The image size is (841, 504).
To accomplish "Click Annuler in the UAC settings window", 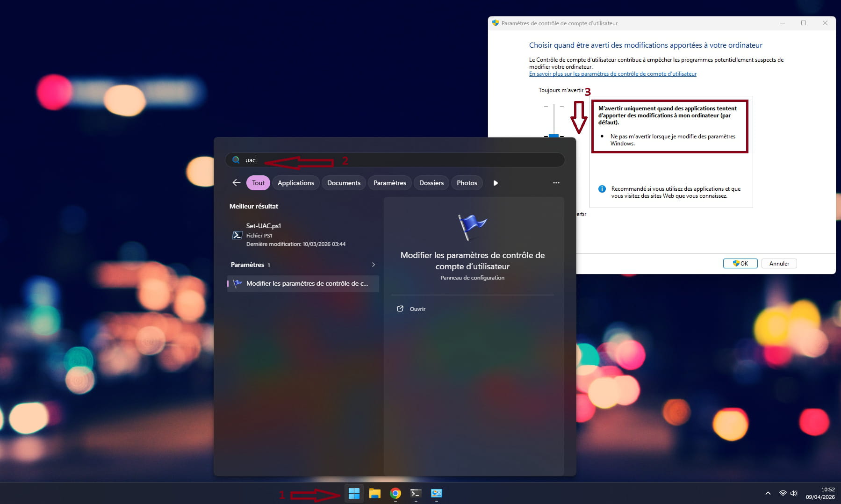I will [x=779, y=264].
